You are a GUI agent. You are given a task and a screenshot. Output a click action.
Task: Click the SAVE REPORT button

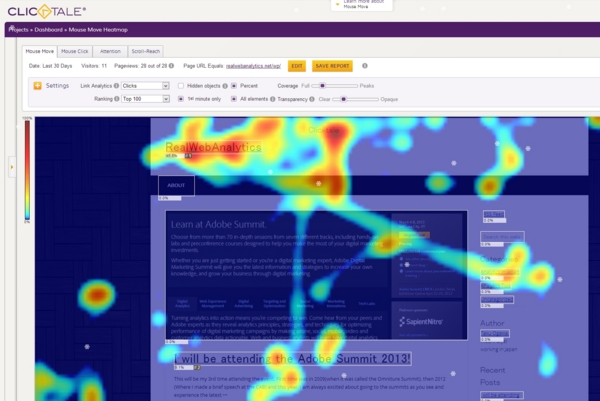[332, 66]
